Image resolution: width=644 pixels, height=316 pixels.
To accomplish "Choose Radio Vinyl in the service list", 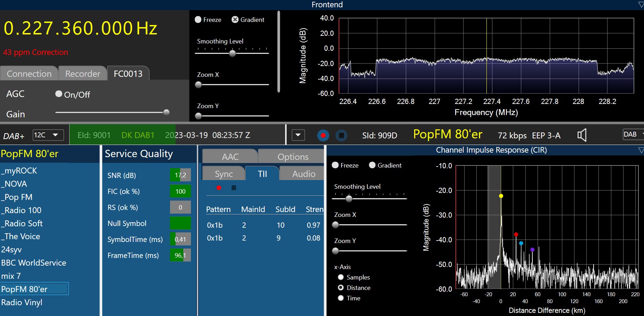I will pos(22,302).
